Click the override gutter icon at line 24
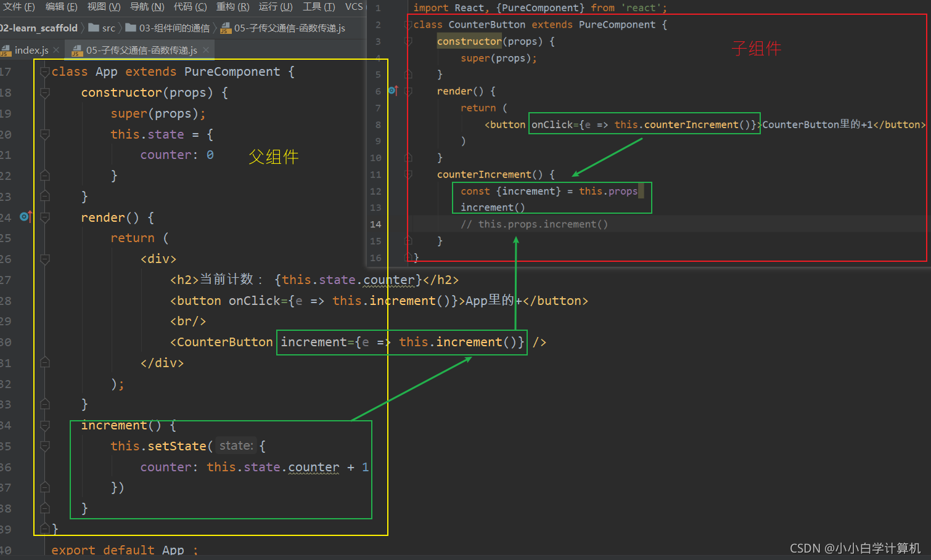The image size is (931, 560). click(25, 217)
